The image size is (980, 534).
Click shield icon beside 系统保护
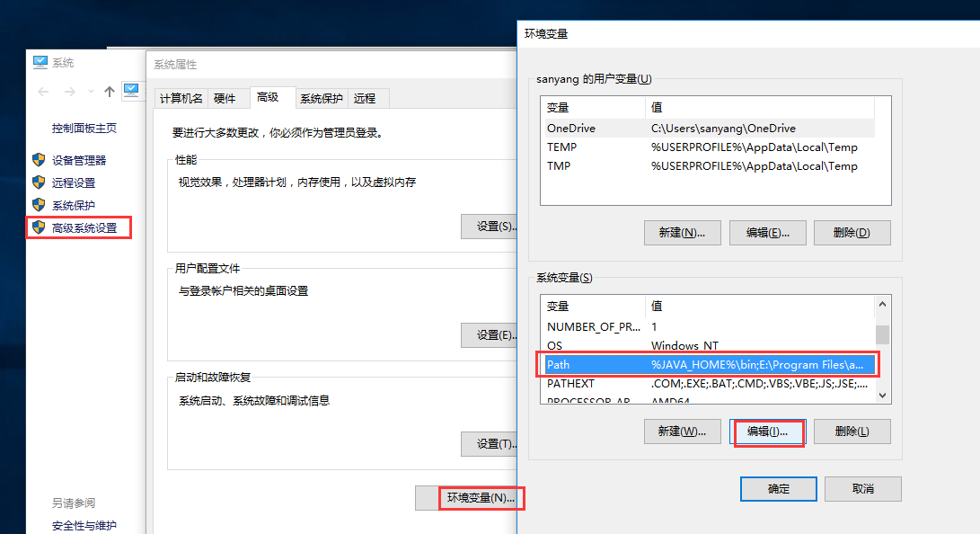click(39, 205)
